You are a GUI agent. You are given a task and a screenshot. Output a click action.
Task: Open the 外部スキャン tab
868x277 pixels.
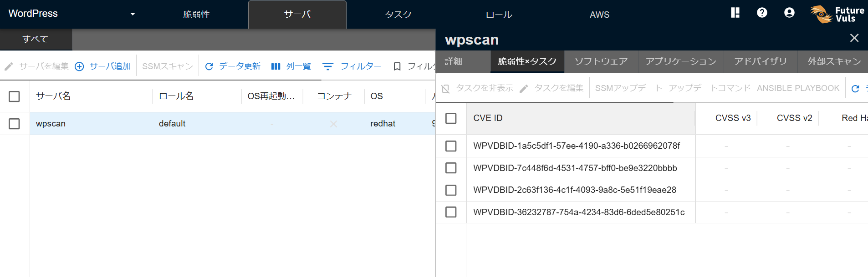(x=834, y=61)
